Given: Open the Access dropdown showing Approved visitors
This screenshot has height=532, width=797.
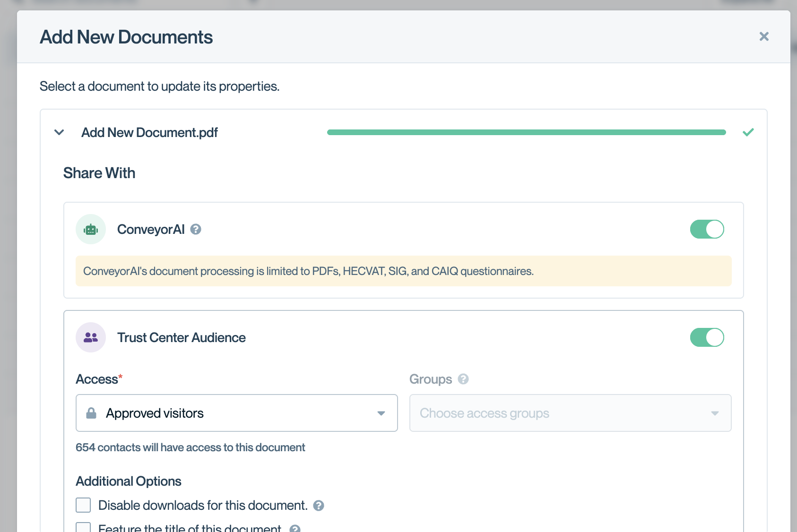Looking at the screenshot, I should click(x=237, y=413).
